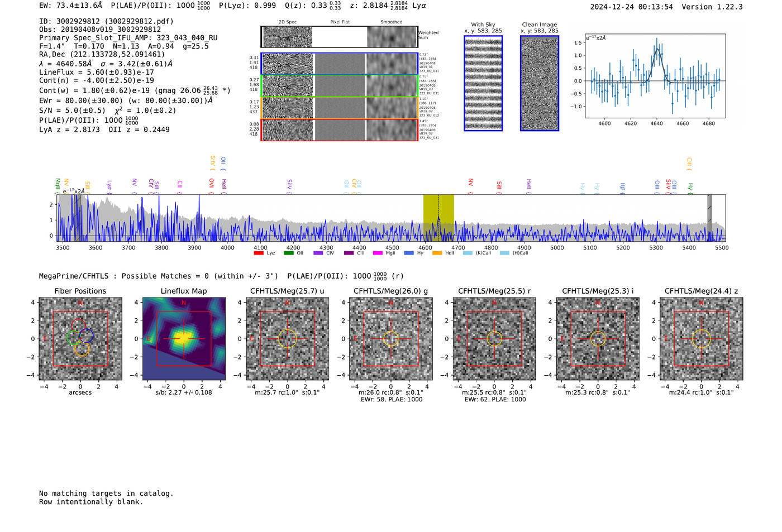Click the 'EW: 73.4±13.6Å' header value

tap(71, 6)
